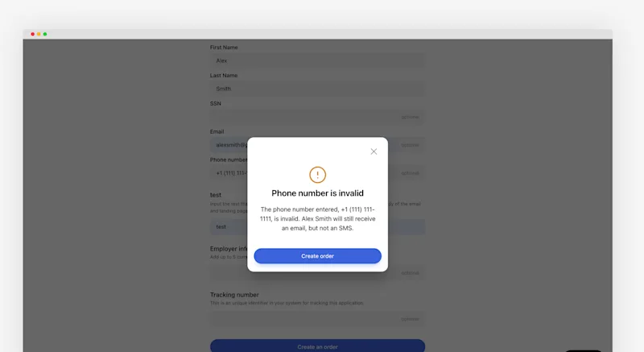Select the First Name field containing Alex

[317, 60]
